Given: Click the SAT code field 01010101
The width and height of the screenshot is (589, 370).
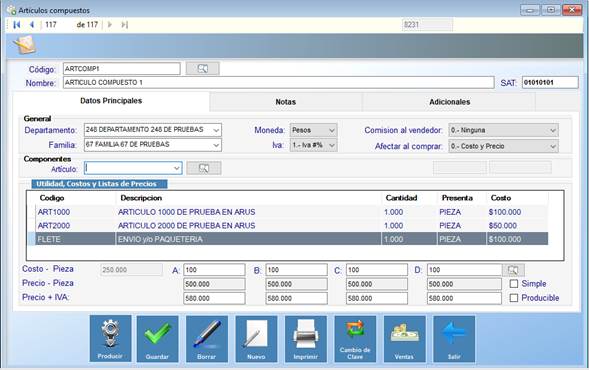Looking at the screenshot, I should click(x=550, y=83).
